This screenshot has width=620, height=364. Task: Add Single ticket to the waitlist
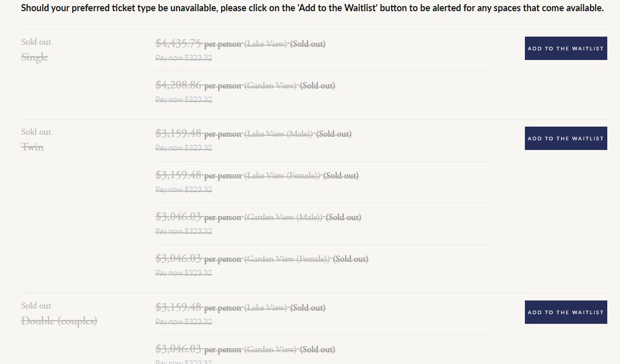(x=566, y=48)
